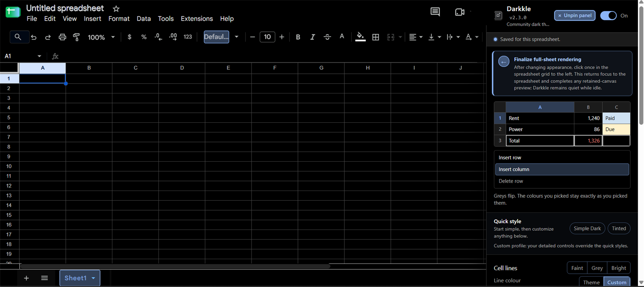This screenshot has width=644, height=287.
Task: Select Faint cell lines option
Action: [577, 268]
